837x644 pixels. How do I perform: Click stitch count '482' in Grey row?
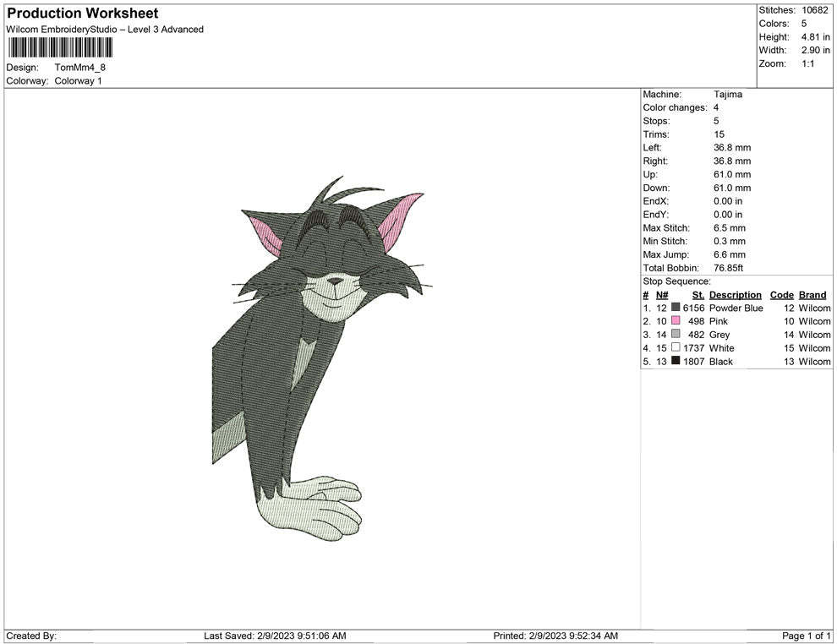click(696, 335)
